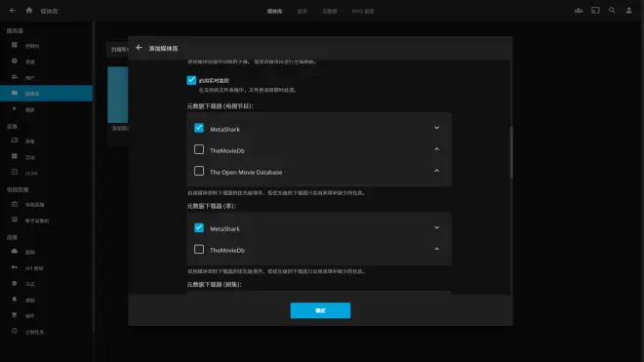Open 活动 activity in sidebar
This screenshot has width=644, height=362.
[x=46, y=157]
